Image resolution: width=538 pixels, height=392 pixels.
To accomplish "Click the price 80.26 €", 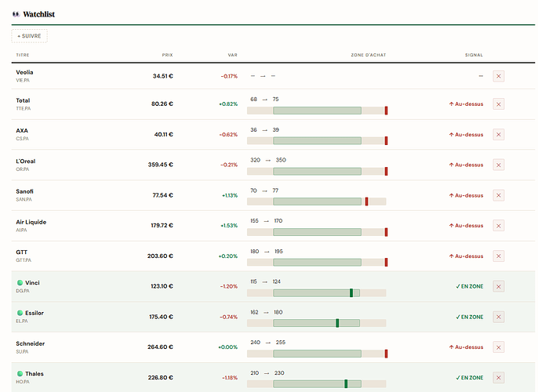I will click(162, 104).
